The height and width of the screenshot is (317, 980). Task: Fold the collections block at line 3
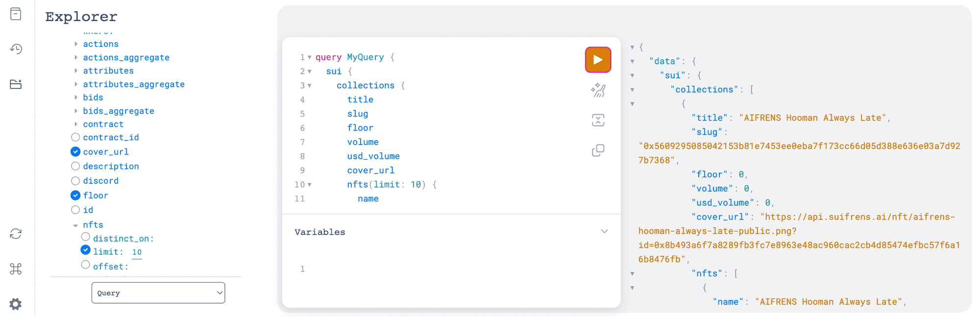click(x=310, y=86)
